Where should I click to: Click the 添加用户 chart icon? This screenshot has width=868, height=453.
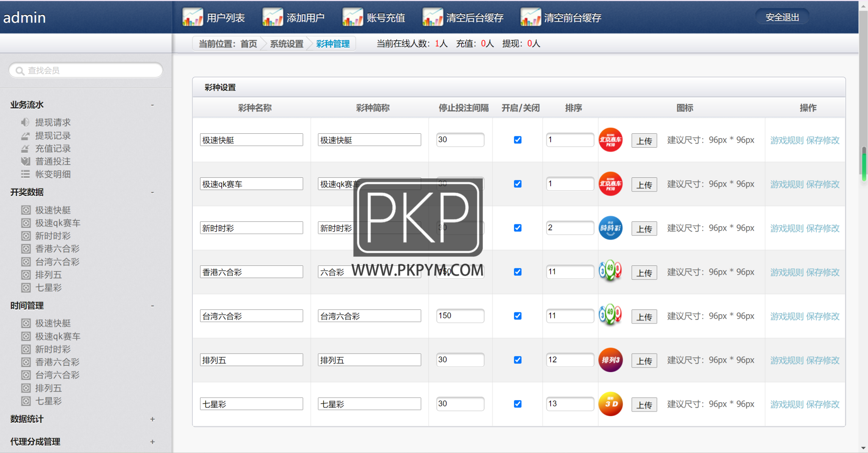(273, 17)
